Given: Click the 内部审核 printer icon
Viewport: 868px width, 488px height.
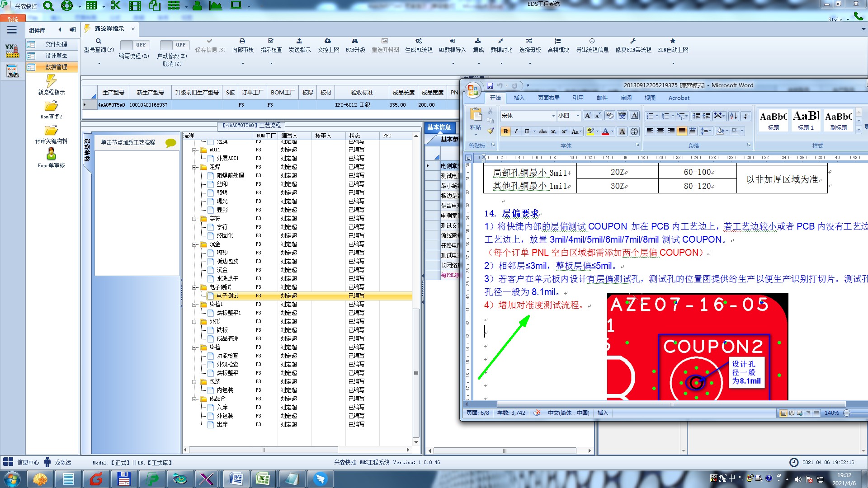Looking at the screenshot, I should [242, 41].
